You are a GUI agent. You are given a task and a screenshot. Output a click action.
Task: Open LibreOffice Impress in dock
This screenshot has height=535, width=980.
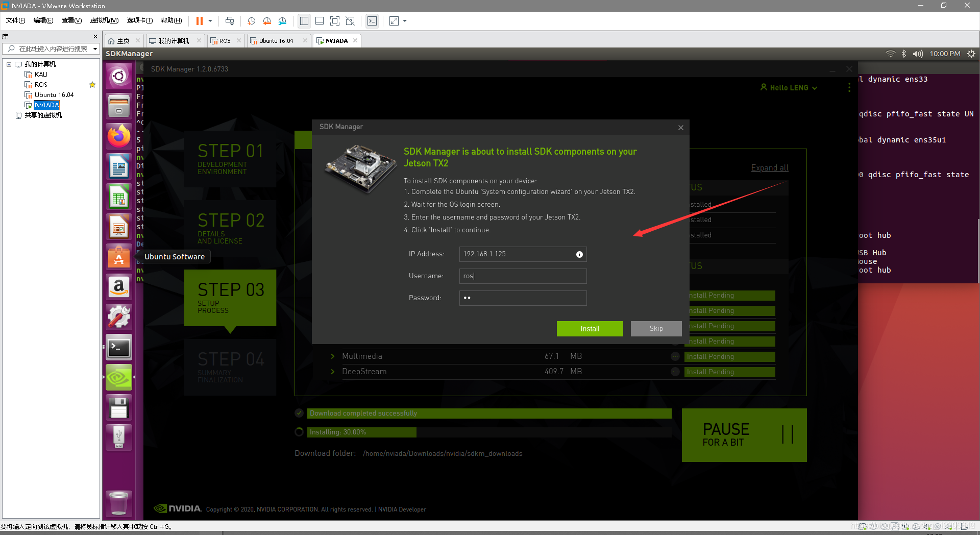[x=119, y=227]
